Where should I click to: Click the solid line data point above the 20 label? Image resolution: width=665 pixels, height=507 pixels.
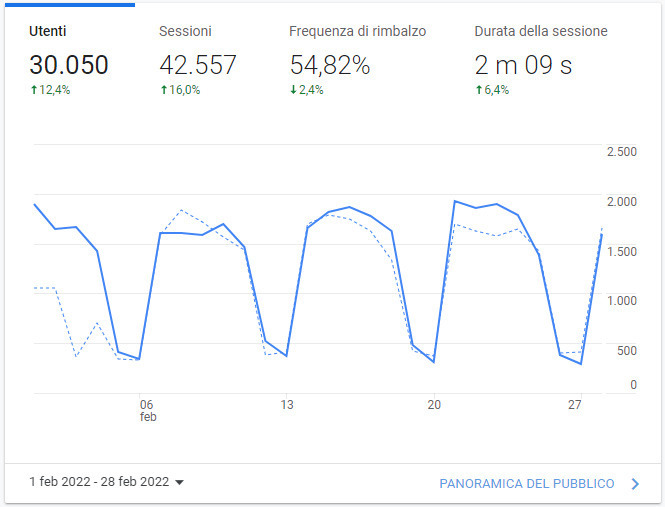coord(434,362)
